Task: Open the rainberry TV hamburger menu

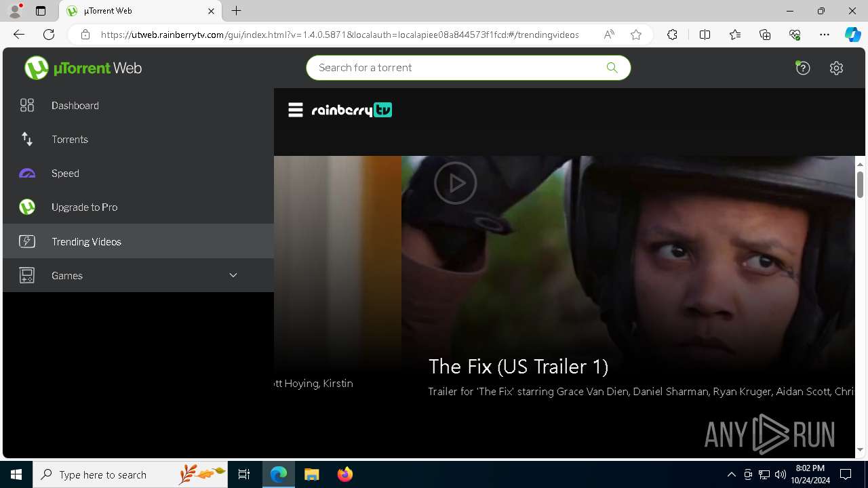Action: (296, 110)
